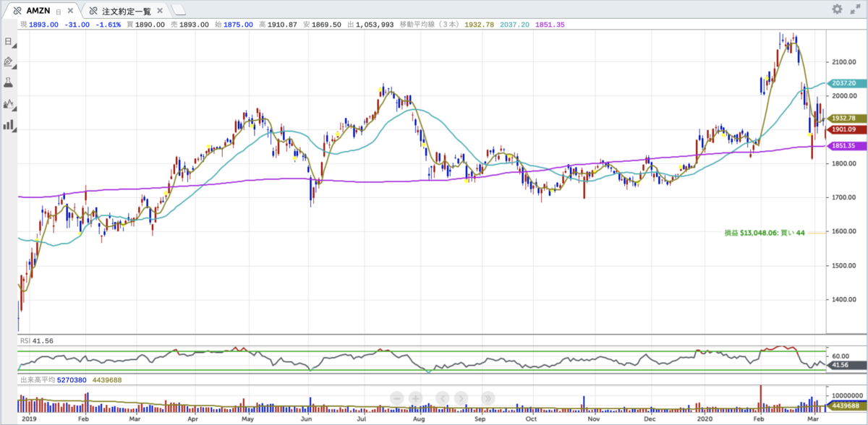Open the bar chart indicators icon

[x=9, y=125]
